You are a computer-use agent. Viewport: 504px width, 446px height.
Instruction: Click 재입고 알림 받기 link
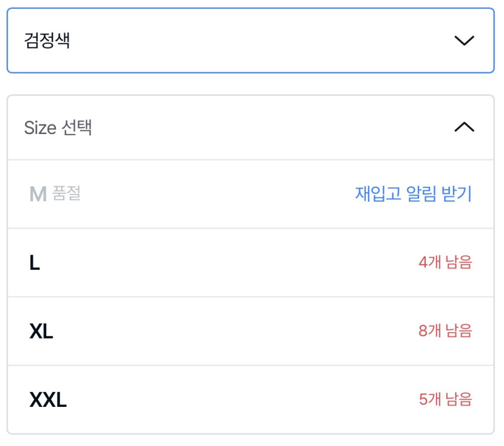pyautogui.click(x=413, y=194)
